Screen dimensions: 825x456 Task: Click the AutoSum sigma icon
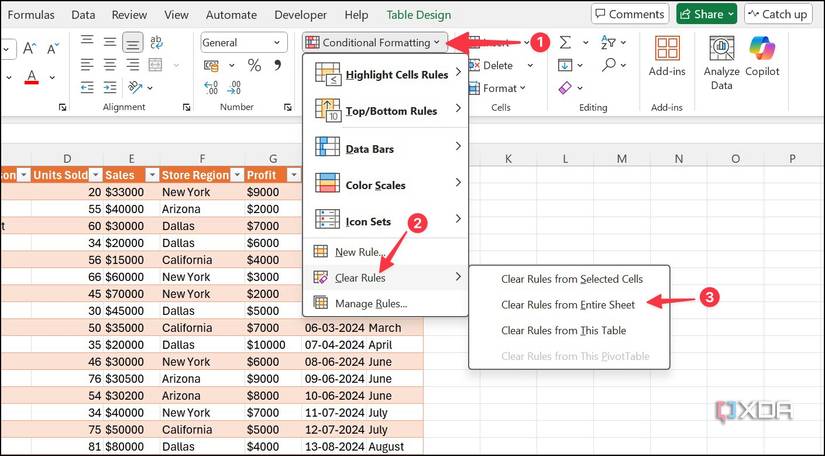tap(565, 43)
